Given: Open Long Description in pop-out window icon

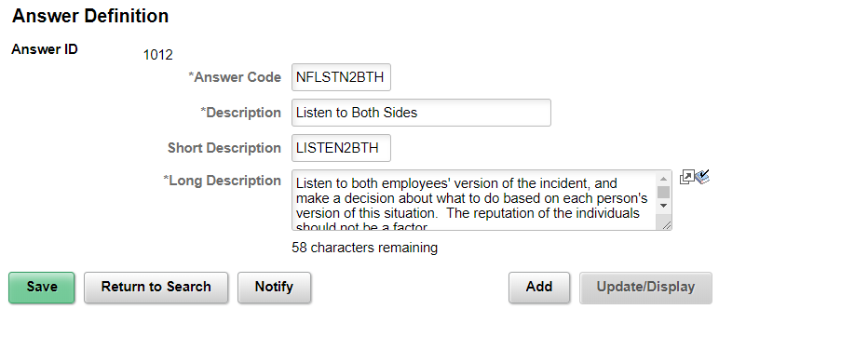Looking at the screenshot, I should pyautogui.click(x=685, y=177).
